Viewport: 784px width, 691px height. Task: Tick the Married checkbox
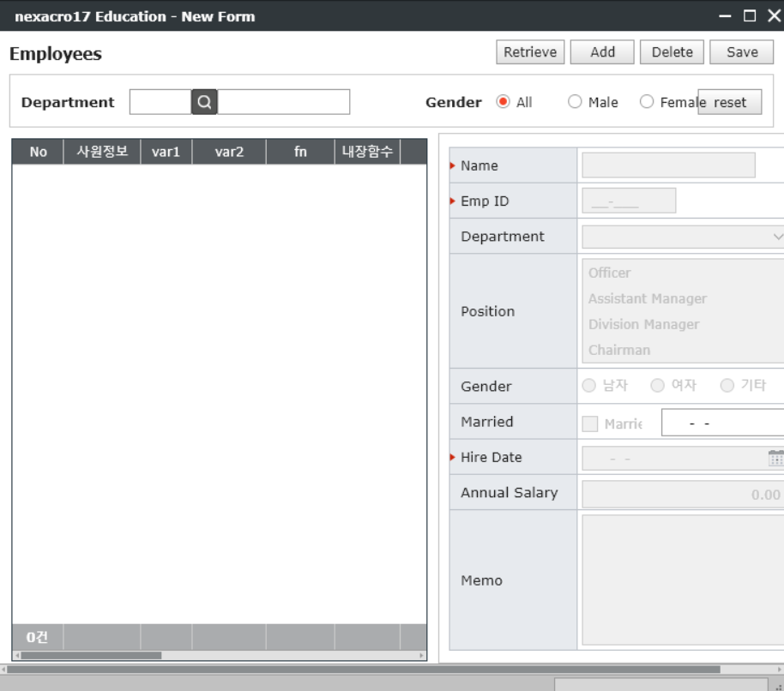tap(590, 424)
